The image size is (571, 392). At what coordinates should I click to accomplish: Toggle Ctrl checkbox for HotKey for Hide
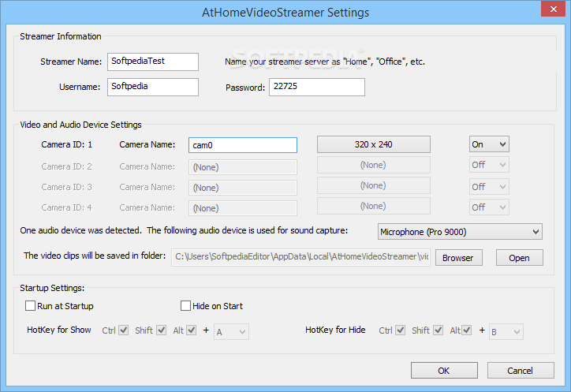point(401,330)
